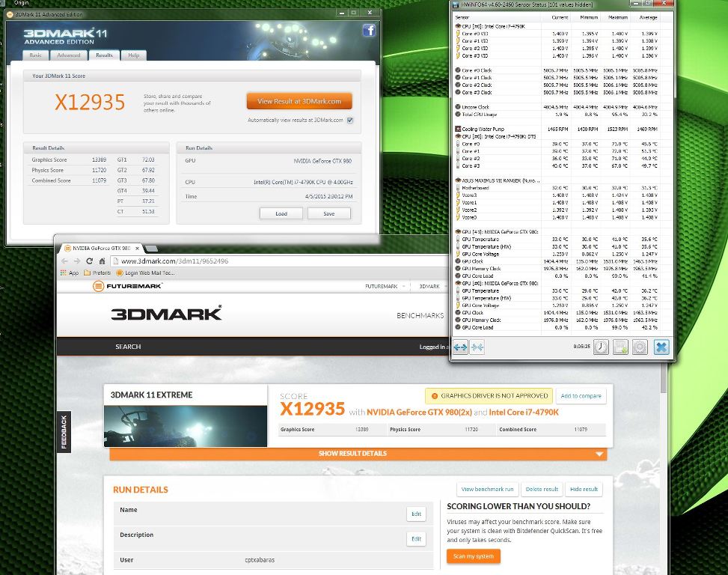Image resolution: width=728 pixels, height=575 pixels.
Task: Open HWiNFO sensor settings gear icon
Action: click(640, 347)
